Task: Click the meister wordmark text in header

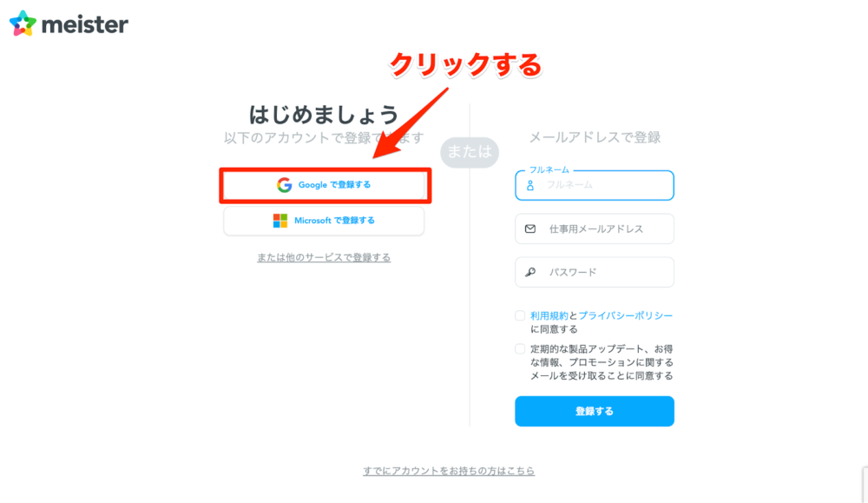Action: pos(85,24)
